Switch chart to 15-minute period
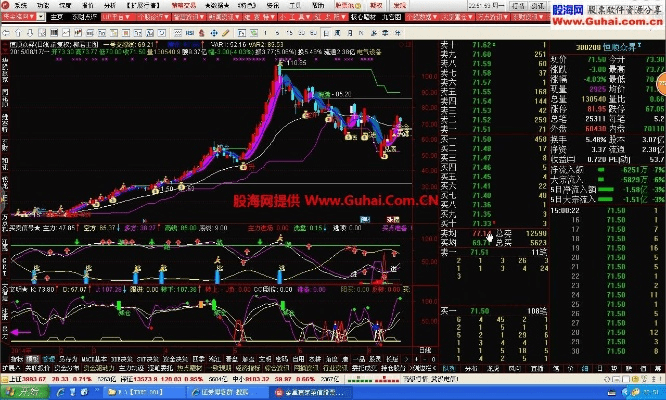 click(x=289, y=33)
